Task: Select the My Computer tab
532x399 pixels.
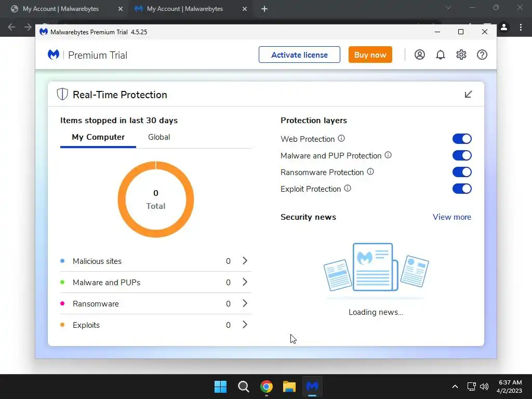Action: point(98,137)
